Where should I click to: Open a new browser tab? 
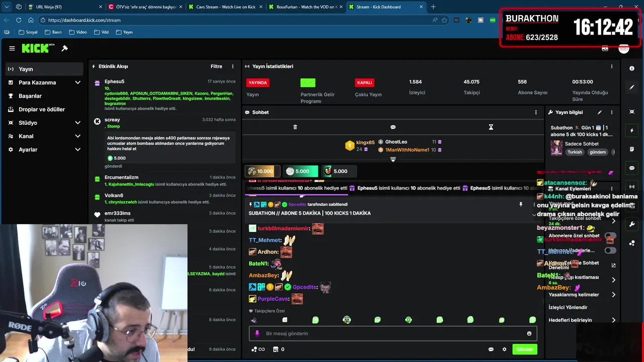(x=433, y=7)
